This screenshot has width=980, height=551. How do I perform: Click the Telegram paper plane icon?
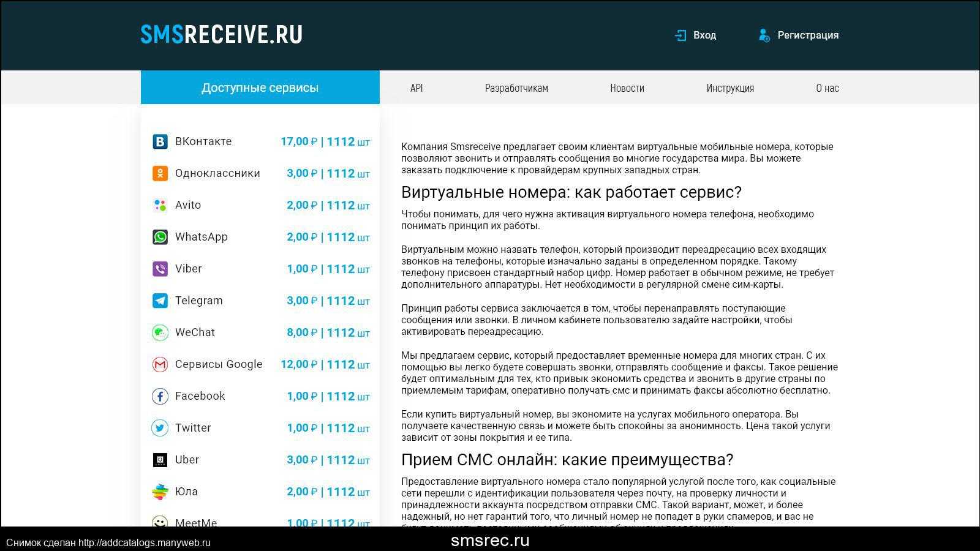coord(160,301)
